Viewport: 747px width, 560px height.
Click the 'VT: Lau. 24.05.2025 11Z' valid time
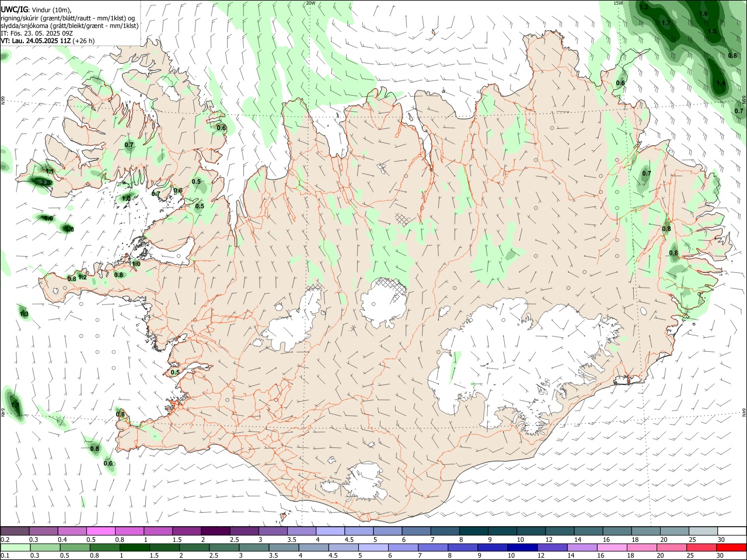36,41
